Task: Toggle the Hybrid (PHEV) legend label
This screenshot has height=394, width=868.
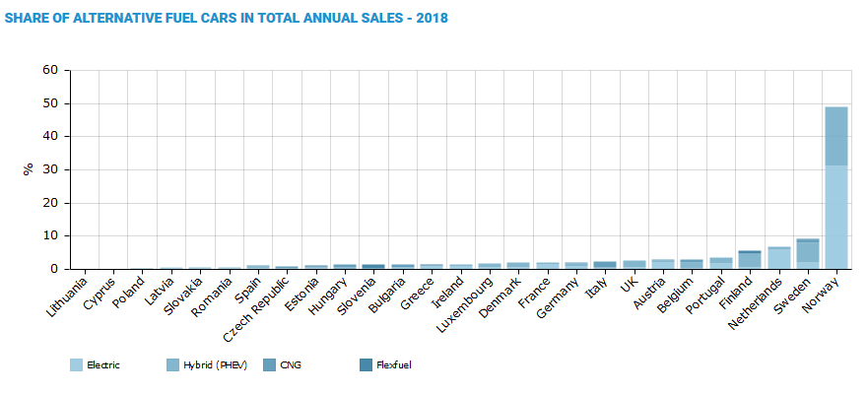Action: (217, 365)
